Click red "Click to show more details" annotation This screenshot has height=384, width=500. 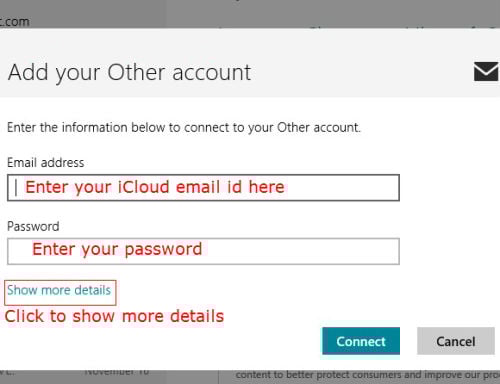pyautogui.click(x=114, y=316)
